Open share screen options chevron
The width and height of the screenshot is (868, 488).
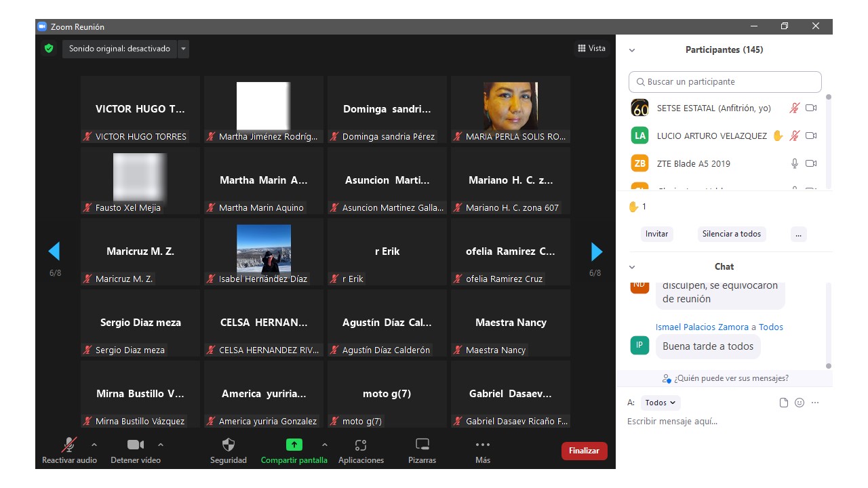(x=324, y=445)
